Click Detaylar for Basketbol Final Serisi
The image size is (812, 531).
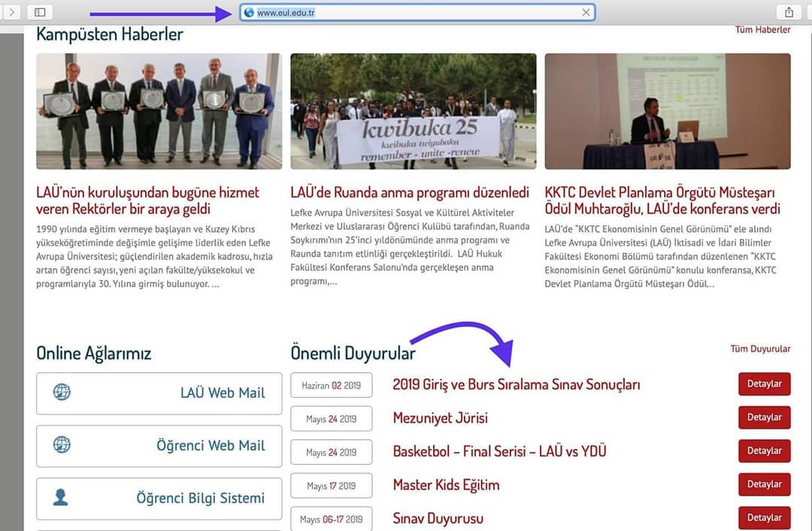pos(765,451)
